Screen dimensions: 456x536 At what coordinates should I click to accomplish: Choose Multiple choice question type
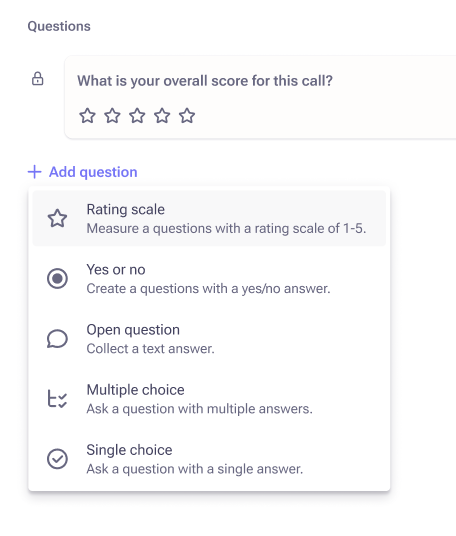coord(209,399)
